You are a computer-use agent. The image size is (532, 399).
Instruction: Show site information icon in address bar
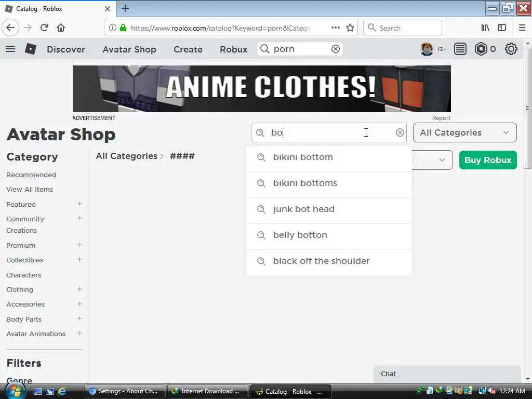point(113,28)
